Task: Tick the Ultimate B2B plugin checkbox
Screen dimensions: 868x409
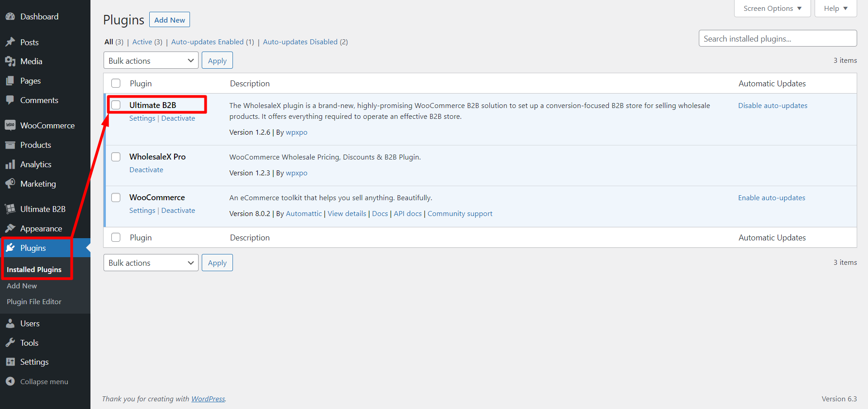Action: [116, 105]
